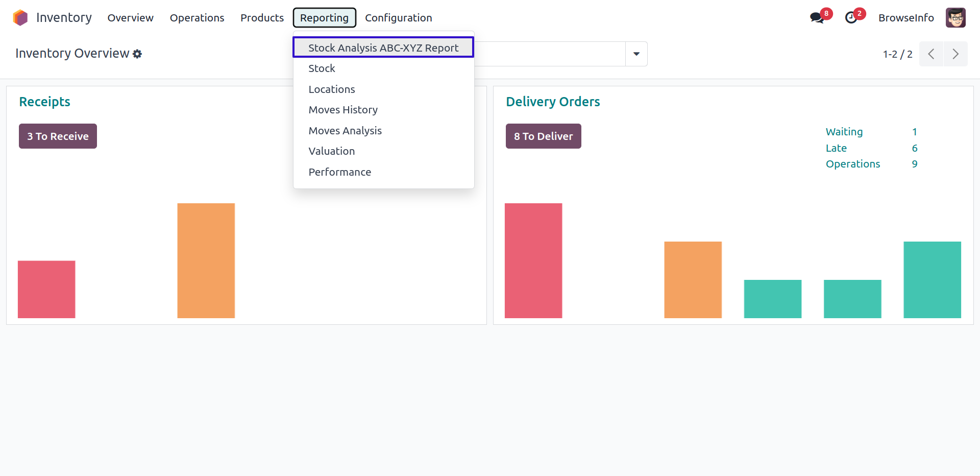Click the 3 To Receive button
Image resolution: width=980 pixels, height=476 pixels.
tap(58, 136)
